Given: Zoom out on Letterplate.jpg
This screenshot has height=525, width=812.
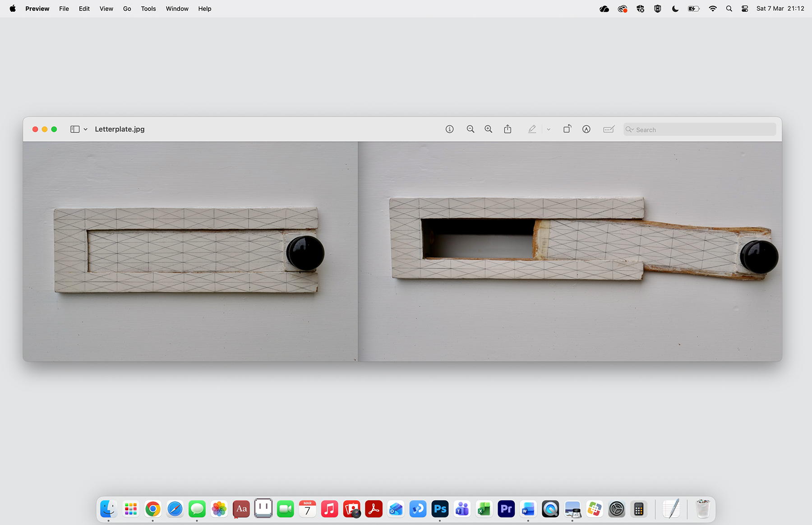Looking at the screenshot, I should [471, 129].
